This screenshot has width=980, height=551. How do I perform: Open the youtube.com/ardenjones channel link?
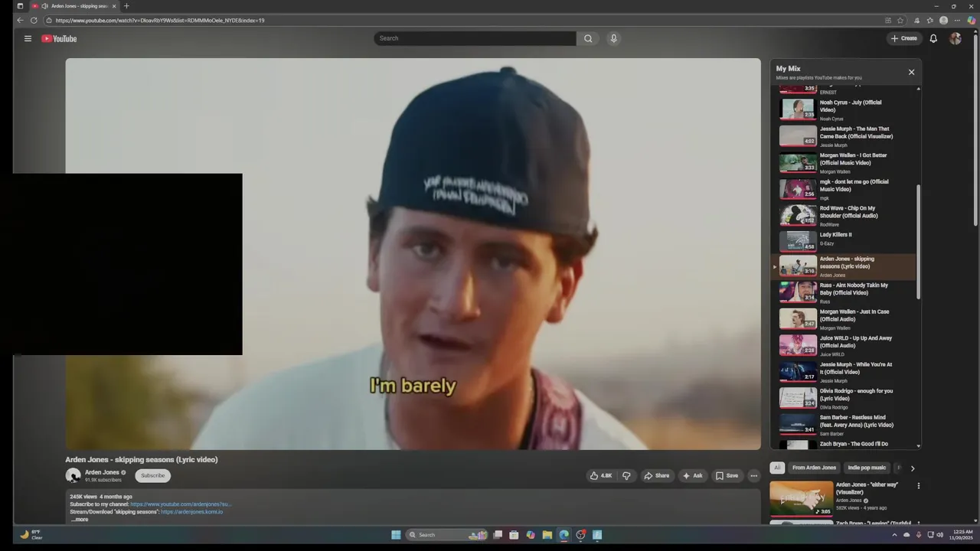click(181, 504)
